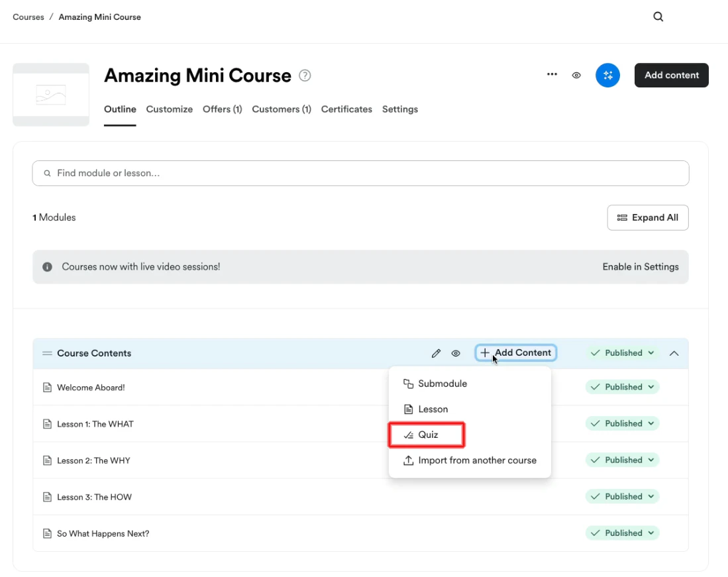
Task: Preview Course Contents module eye icon
Action: pyautogui.click(x=456, y=353)
